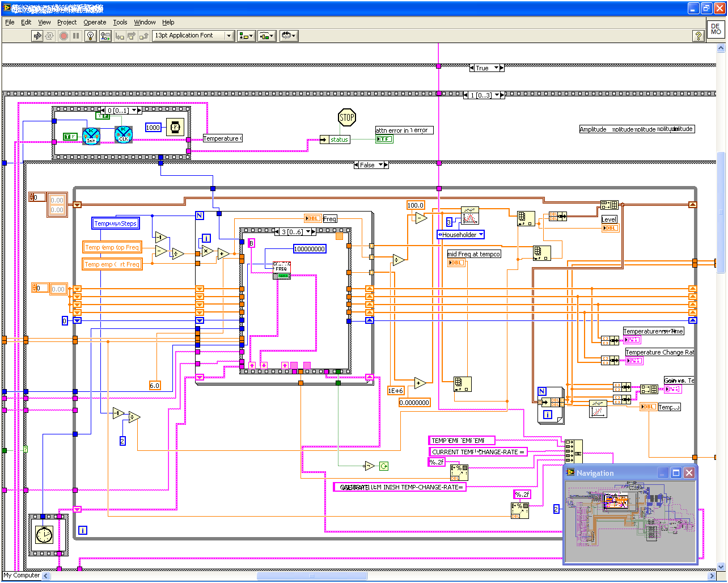Click the Highlight Execution light bulb

tap(90, 36)
